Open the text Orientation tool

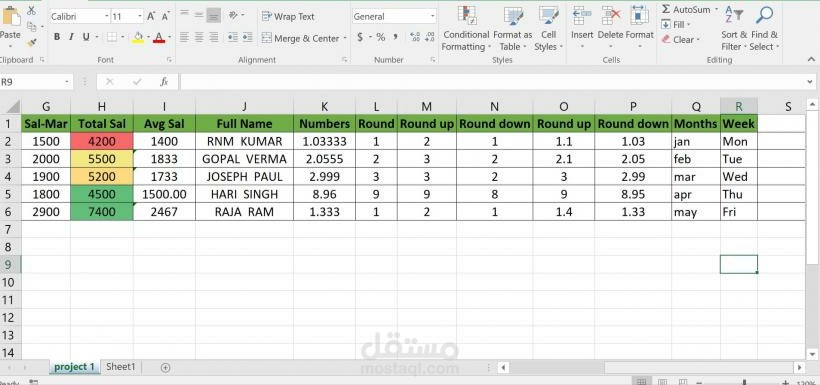233,15
